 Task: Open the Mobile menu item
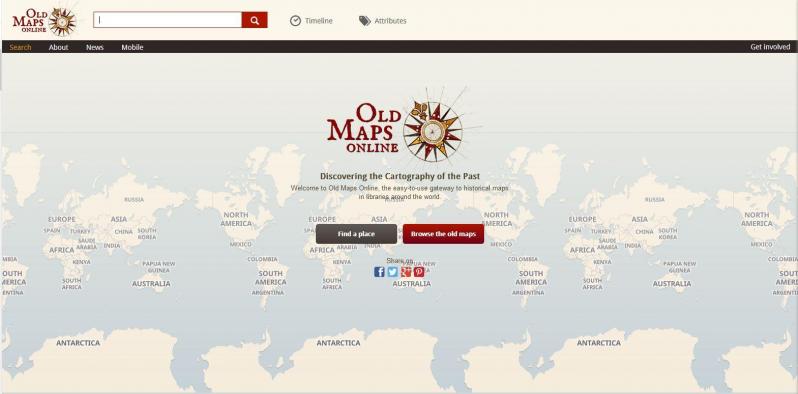(x=132, y=47)
